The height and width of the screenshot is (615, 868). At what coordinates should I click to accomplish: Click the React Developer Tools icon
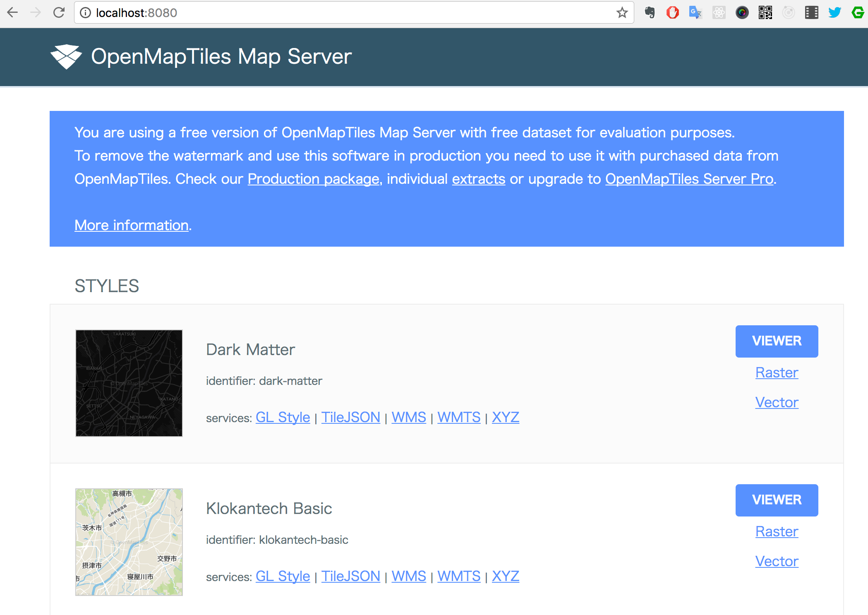pyautogui.click(x=719, y=12)
